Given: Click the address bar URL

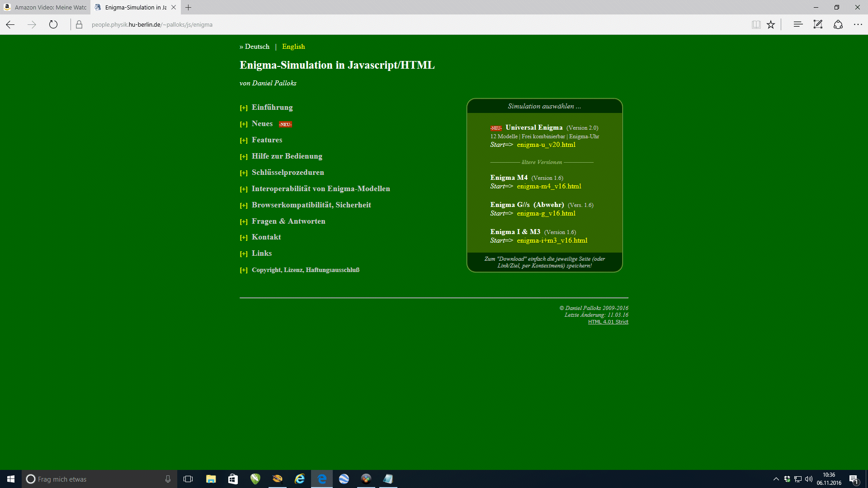Looking at the screenshot, I should 152,24.
